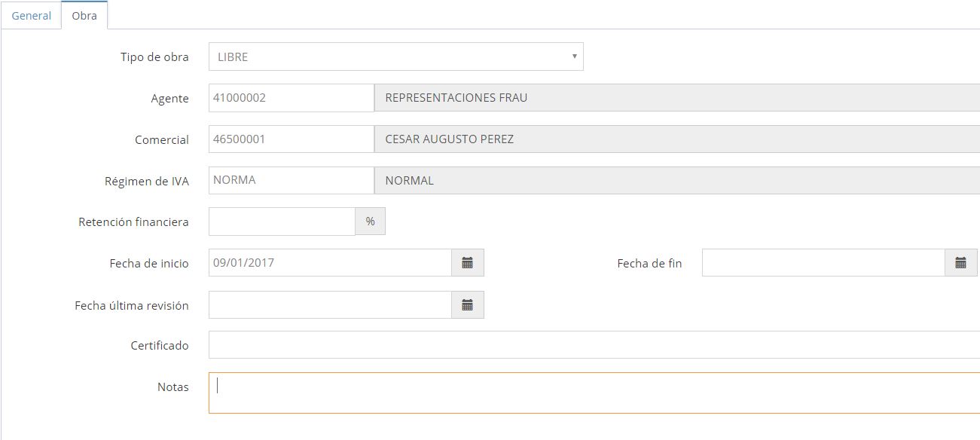This screenshot has height=440, width=980.
Task: Focus the Retención financiera input
Action: pyautogui.click(x=282, y=222)
